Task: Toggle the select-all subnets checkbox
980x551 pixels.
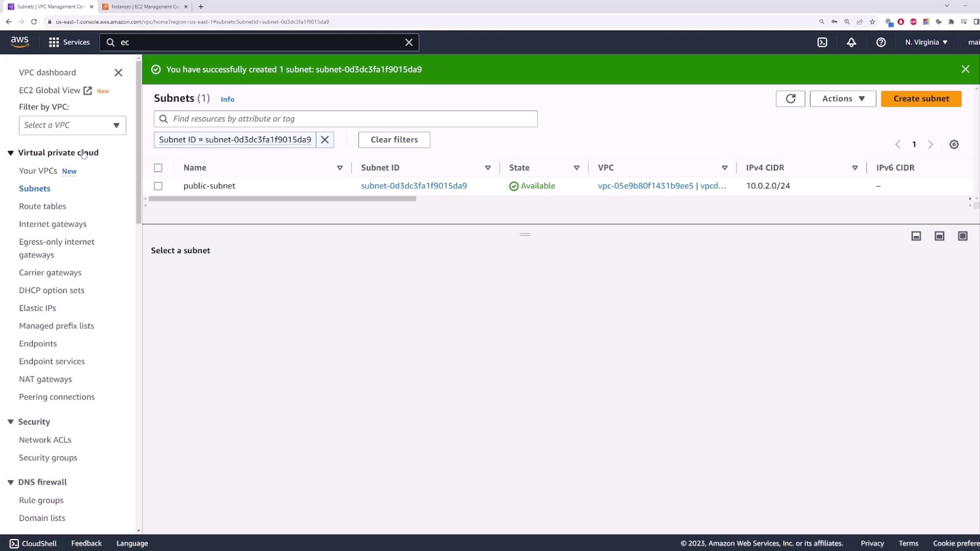Action: (158, 168)
